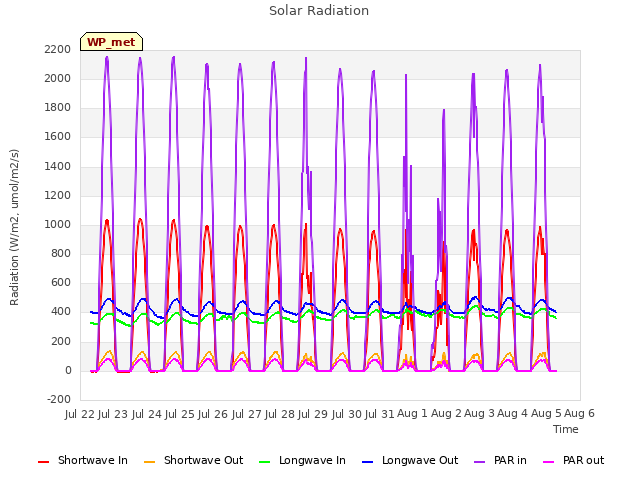Toggle Longwave In legend entry

coord(302,460)
